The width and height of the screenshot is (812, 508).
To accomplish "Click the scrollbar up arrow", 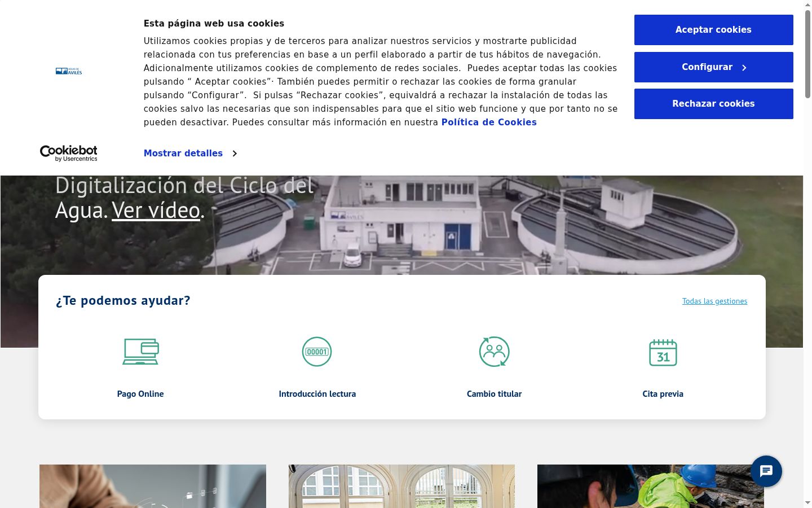I will coord(807,5).
